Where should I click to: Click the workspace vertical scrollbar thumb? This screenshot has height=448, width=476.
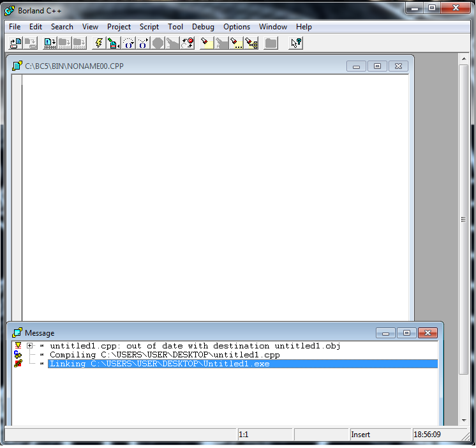tap(463, 220)
